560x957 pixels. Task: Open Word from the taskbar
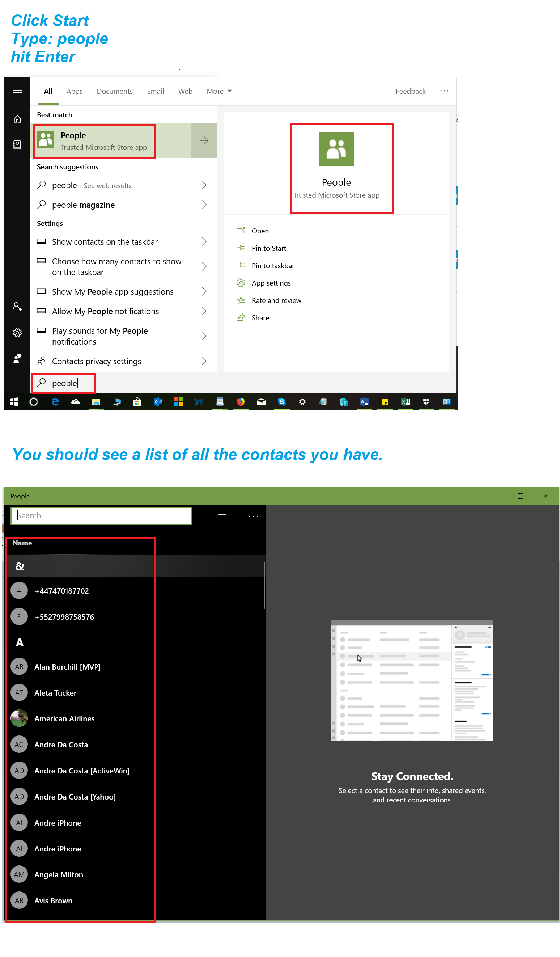coord(364,402)
